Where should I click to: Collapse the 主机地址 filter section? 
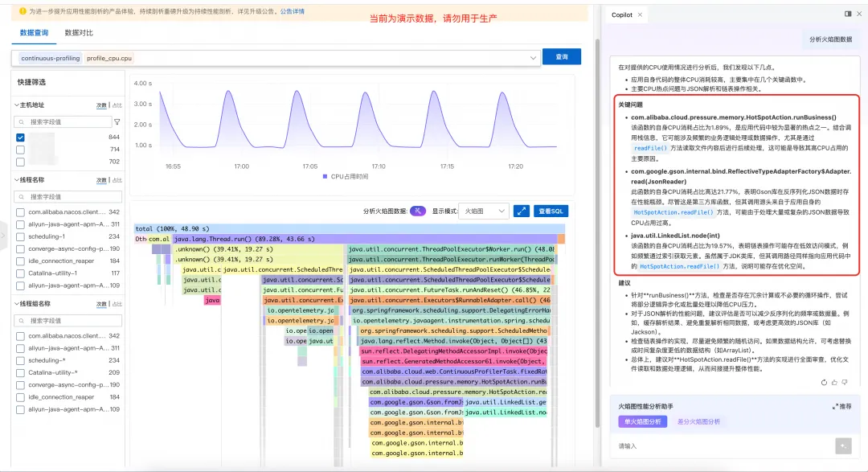pyautogui.click(x=17, y=105)
